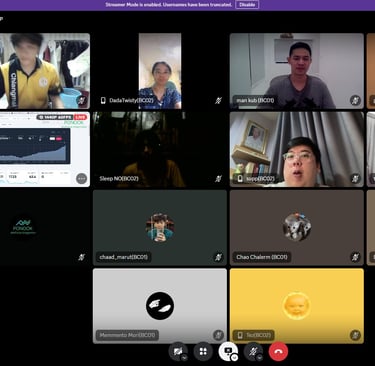Click the baby-face avatar on the yellow tile
The width and height of the screenshot is (375, 366).
[297, 306]
